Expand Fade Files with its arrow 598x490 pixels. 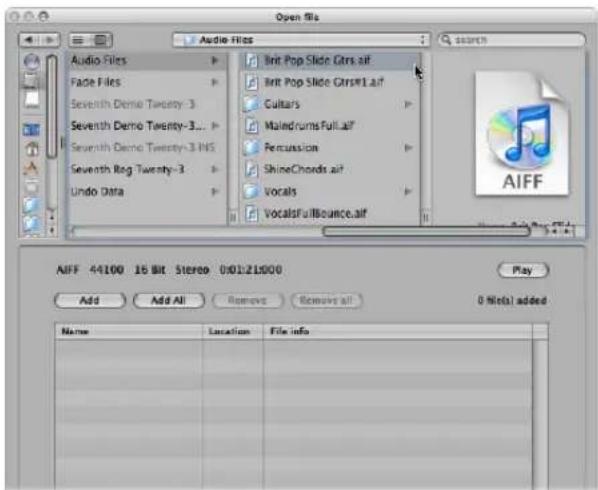click(215, 82)
